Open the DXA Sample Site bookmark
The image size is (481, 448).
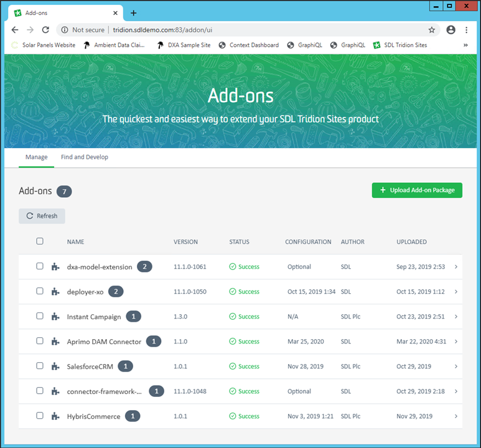184,45
